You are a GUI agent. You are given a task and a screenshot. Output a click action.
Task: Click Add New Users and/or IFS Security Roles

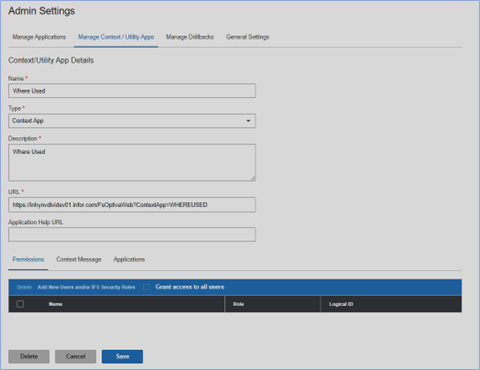pyautogui.click(x=86, y=287)
